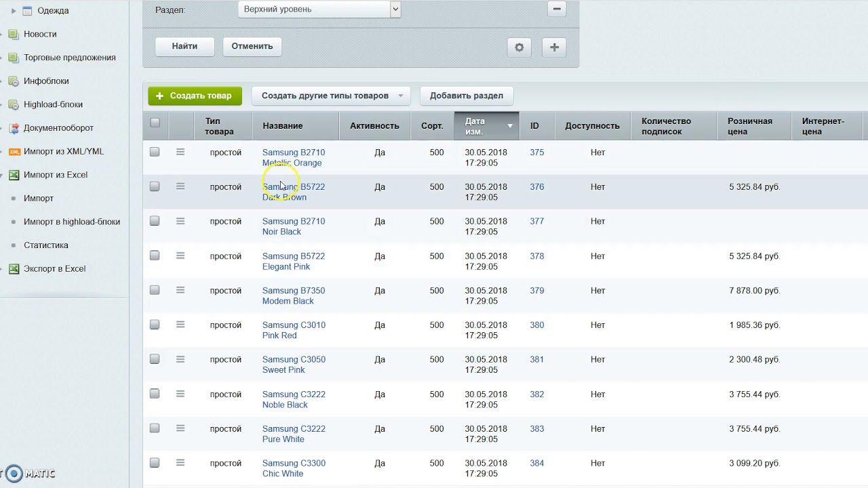Tick checkbox for product ID 382
The image size is (868, 488).
(155, 394)
